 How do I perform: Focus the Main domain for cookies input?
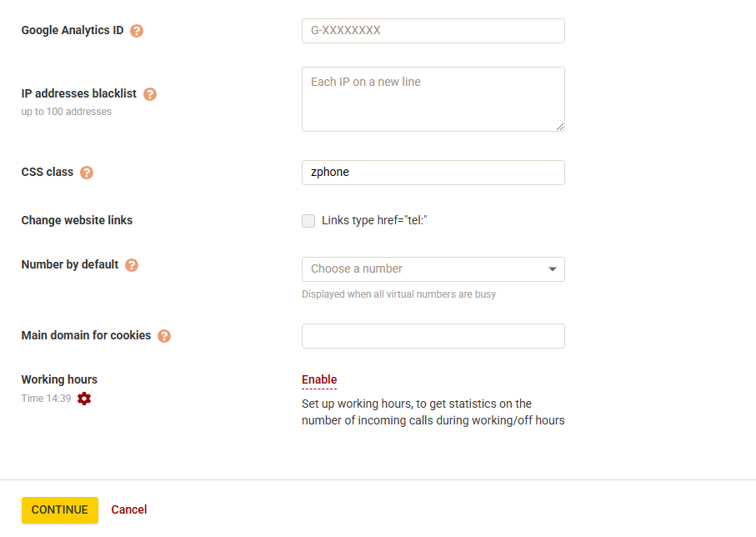tap(433, 336)
